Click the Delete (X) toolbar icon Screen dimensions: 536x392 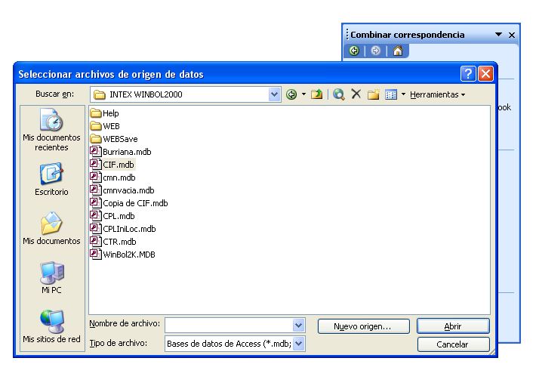point(356,94)
